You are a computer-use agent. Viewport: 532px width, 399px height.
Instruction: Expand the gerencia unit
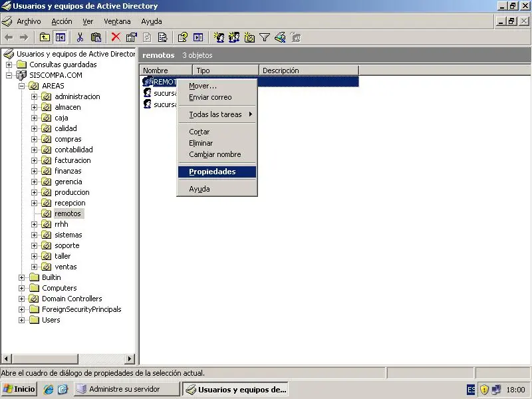34,182
